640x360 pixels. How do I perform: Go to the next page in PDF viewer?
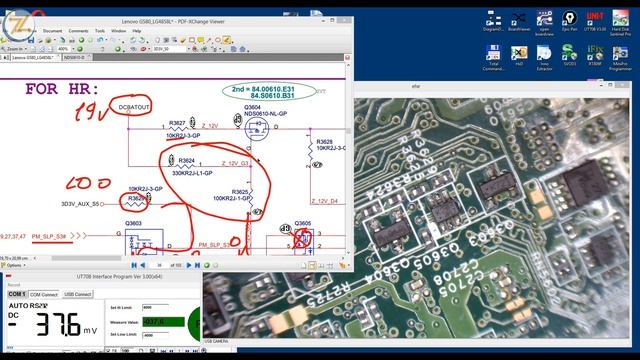(189, 265)
